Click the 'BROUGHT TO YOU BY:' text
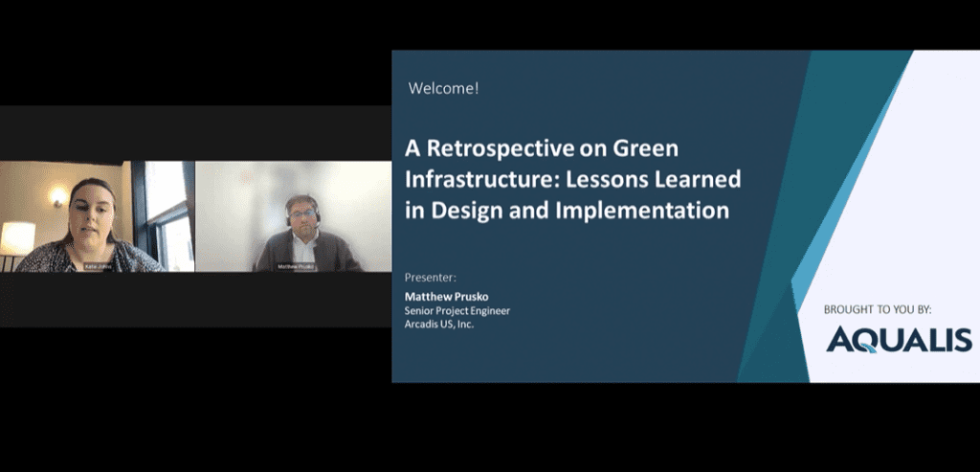980x472 pixels. pyautogui.click(x=878, y=309)
